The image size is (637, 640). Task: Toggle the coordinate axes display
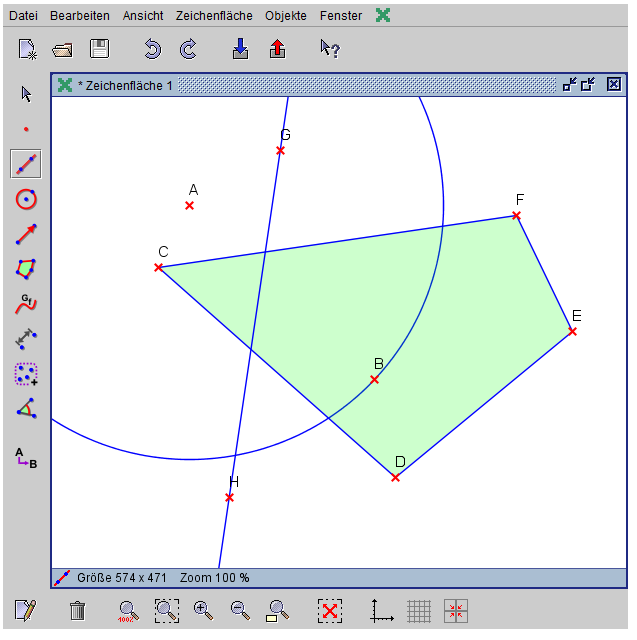pos(382,611)
